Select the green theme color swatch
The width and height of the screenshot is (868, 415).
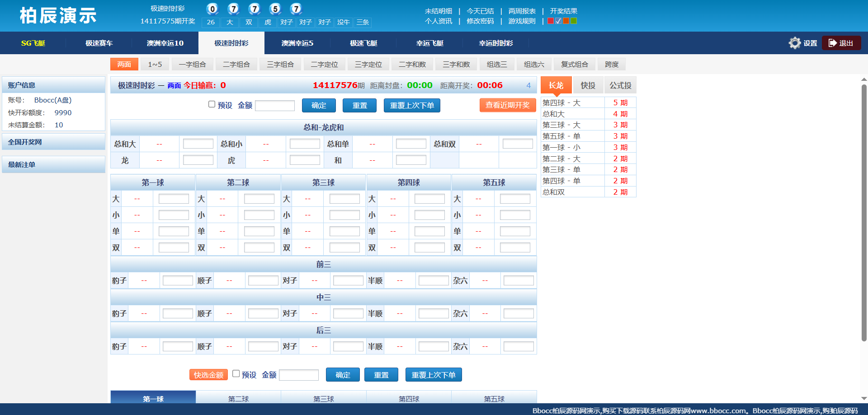point(574,21)
